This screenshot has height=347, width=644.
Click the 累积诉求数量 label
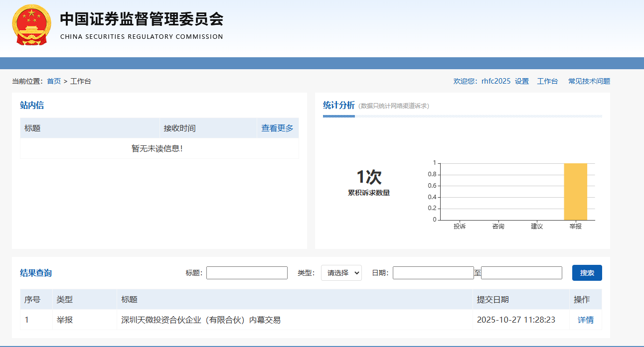[x=369, y=193]
